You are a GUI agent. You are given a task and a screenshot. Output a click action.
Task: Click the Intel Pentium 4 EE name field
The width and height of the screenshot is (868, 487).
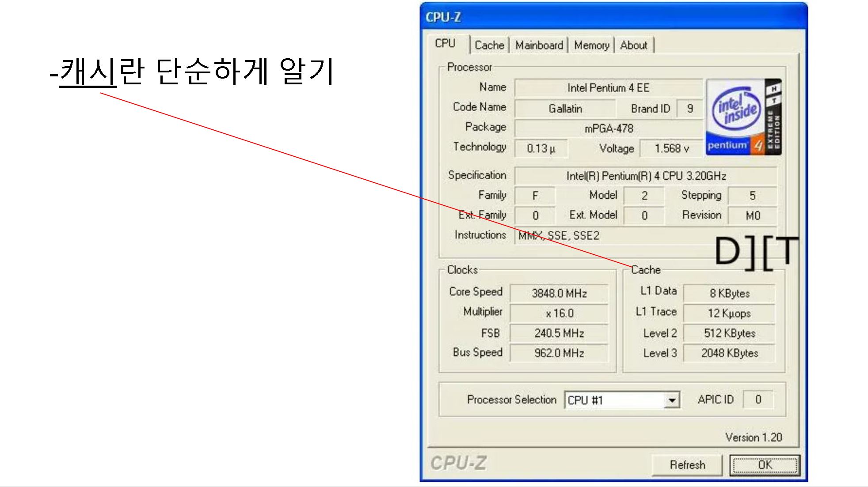[x=609, y=88]
